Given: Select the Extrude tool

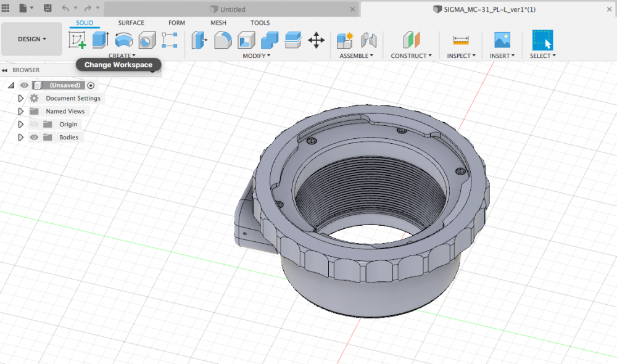Looking at the screenshot, I should 100,41.
